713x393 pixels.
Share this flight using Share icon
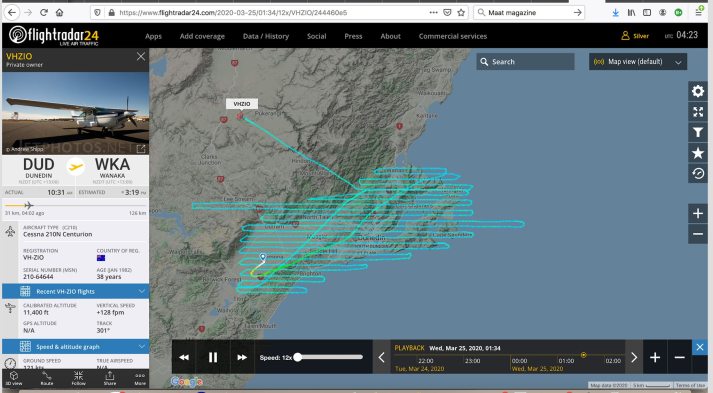110,378
